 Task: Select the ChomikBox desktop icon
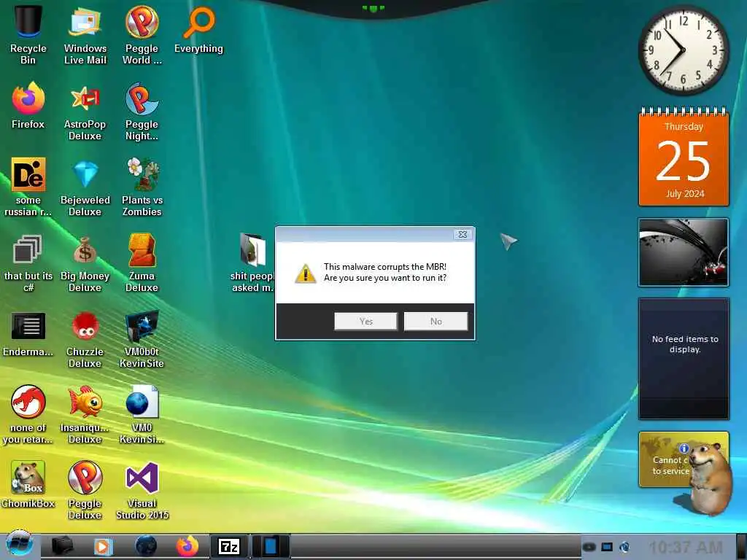28,484
